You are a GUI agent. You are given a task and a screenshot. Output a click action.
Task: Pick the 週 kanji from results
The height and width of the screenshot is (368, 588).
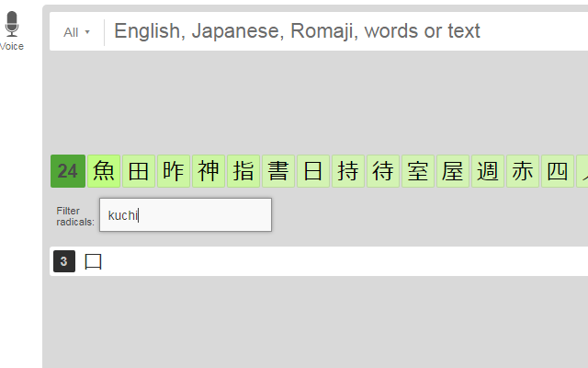[488, 171]
